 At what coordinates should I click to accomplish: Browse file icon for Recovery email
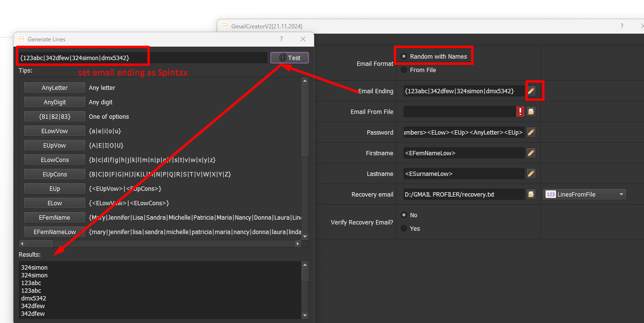click(x=531, y=194)
